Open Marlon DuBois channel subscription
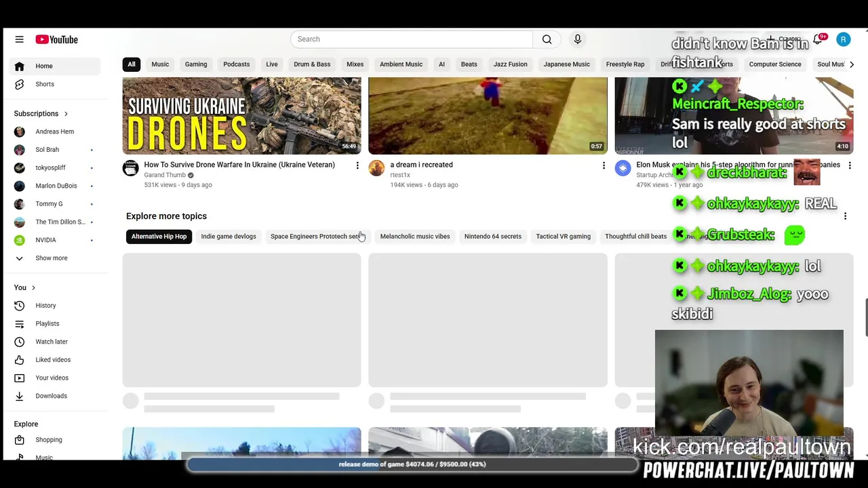 pyautogui.click(x=56, y=186)
